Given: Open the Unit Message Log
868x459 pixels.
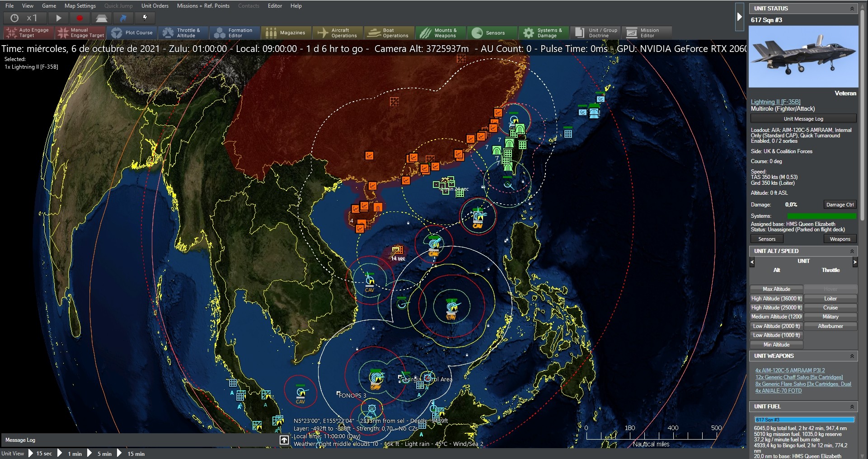Looking at the screenshot, I should click(803, 118).
